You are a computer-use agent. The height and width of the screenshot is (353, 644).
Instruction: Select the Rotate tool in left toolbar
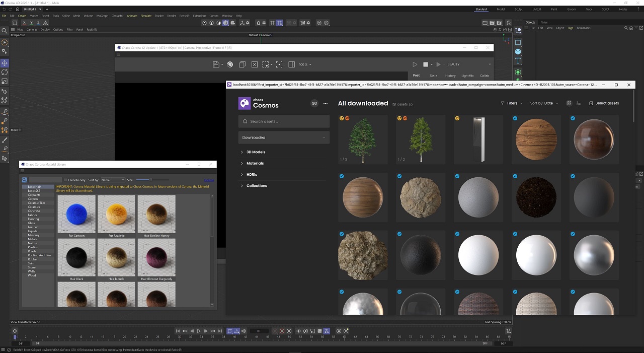[x=5, y=72]
